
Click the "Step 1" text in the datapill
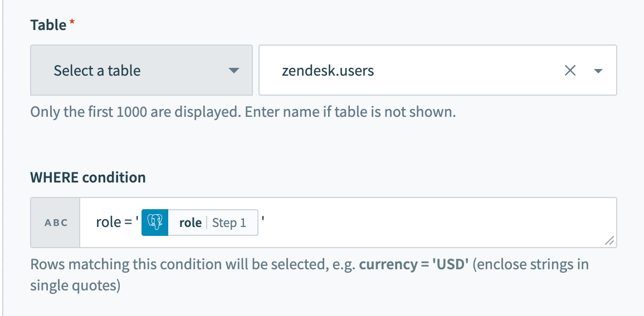[x=229, y=223]
